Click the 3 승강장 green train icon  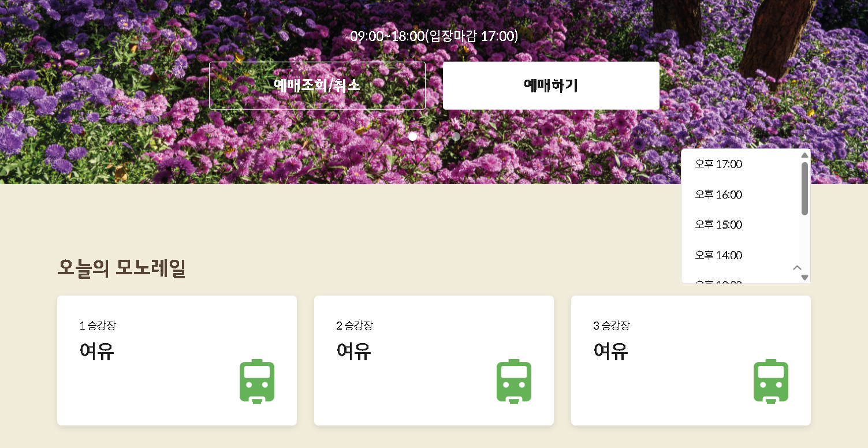click(771, 381)
